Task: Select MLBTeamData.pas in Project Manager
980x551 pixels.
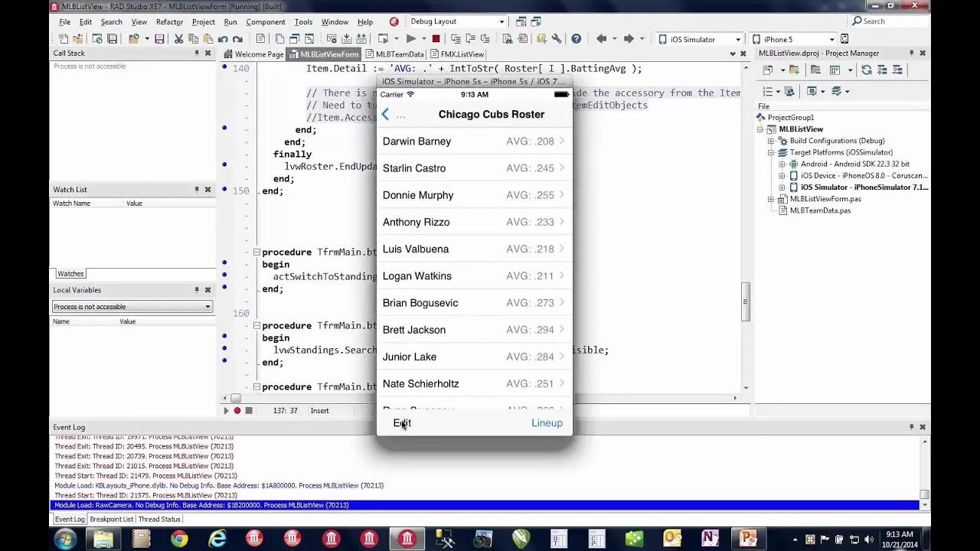Action: (x=820, y=210)
